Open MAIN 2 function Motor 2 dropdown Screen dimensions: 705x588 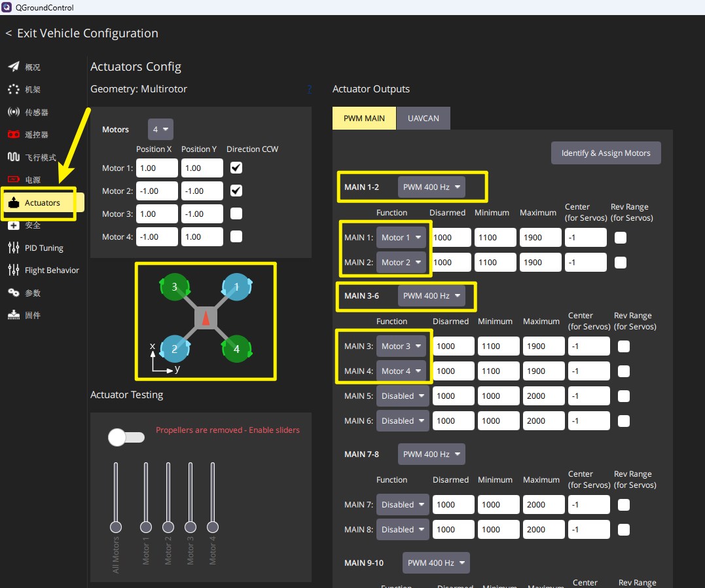tap(401, 263)
